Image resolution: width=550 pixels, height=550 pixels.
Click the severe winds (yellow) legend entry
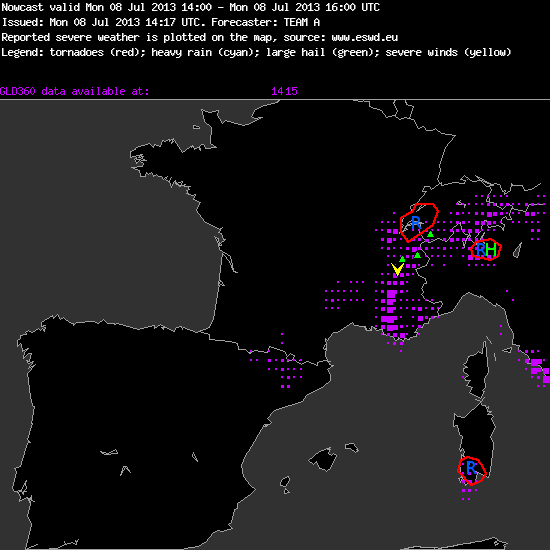(x=448, y=53)
